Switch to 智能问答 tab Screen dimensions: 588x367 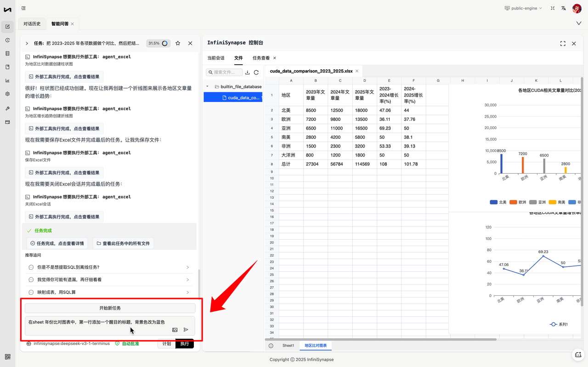tap(60, 24)
